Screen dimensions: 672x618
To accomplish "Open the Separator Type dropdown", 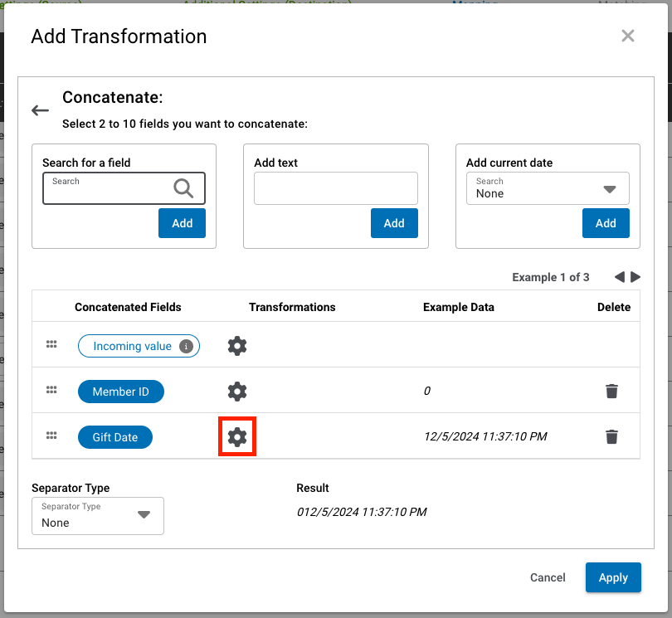I will [x=144, y=514].
